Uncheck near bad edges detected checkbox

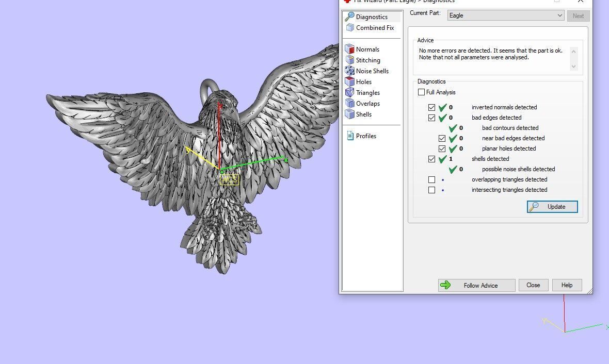pyautogui.click(x=442, y=139)
